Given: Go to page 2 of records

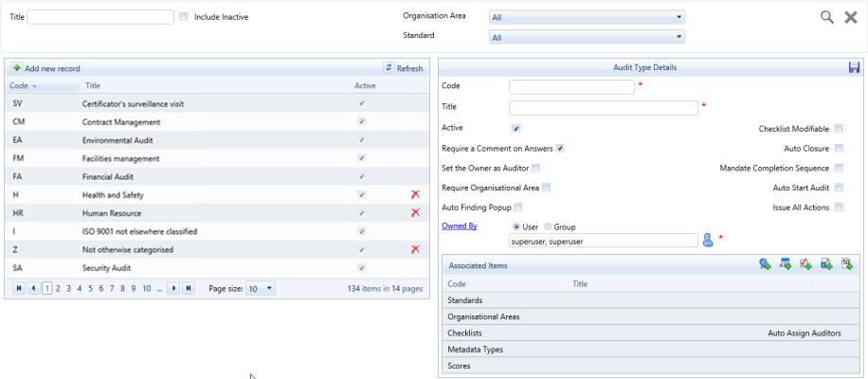Looking at the screenshot, I should [x=58, y=288].
